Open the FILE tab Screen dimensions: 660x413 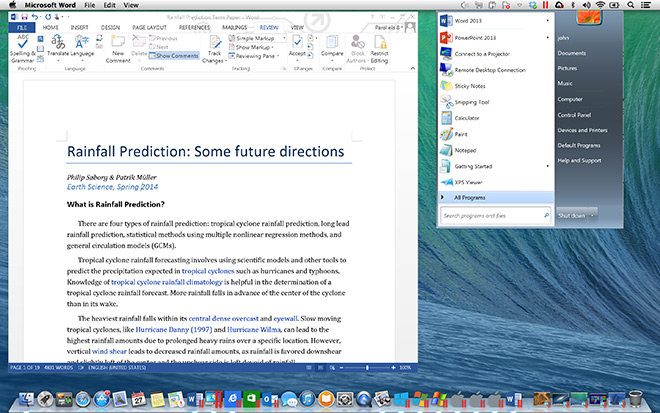click(x=22, y=27)
